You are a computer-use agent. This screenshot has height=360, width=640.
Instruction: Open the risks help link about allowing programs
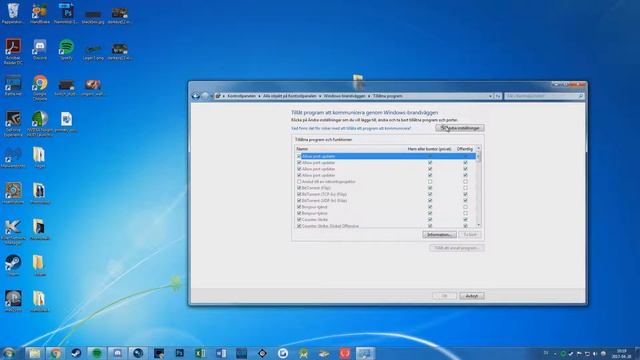(351, 128)
